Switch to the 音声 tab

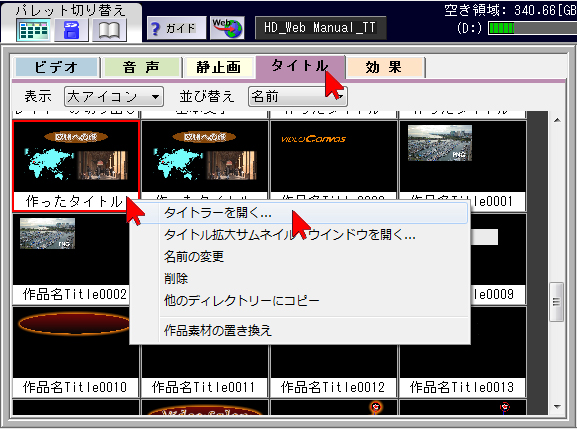click(142, 67)
